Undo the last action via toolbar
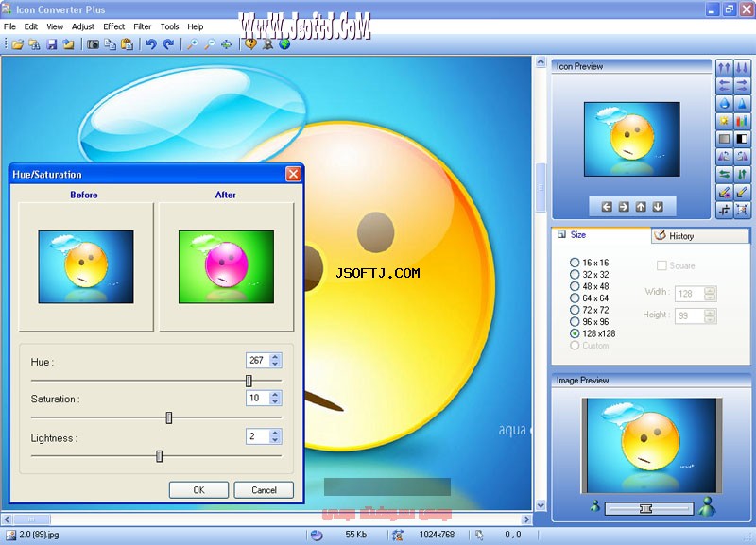 (x=151, y=44)
